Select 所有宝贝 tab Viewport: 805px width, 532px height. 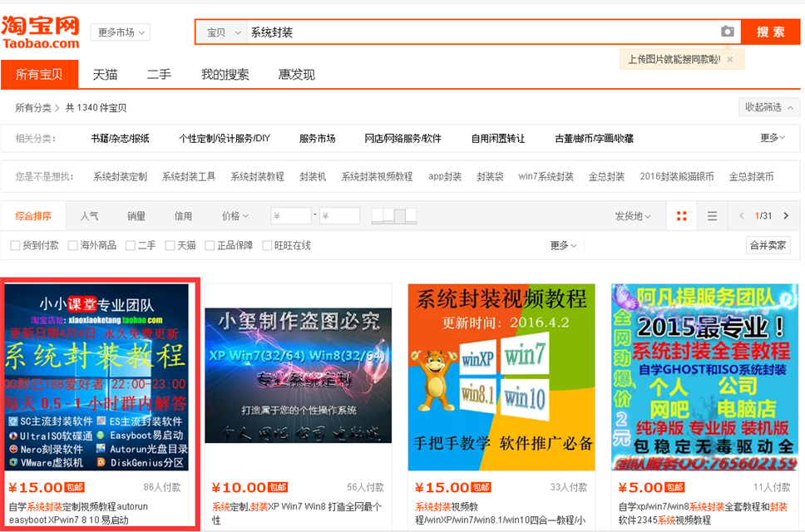coord(40,74)
